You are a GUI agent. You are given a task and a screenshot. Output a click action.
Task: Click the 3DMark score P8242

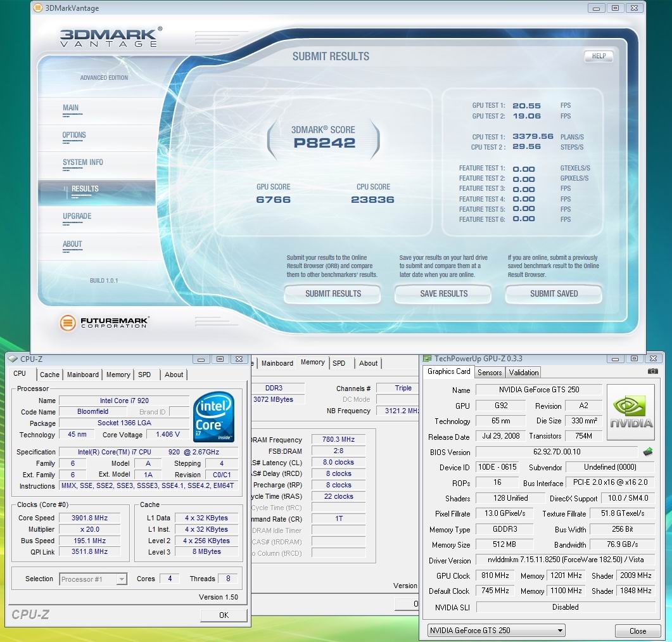pos(324,143)
